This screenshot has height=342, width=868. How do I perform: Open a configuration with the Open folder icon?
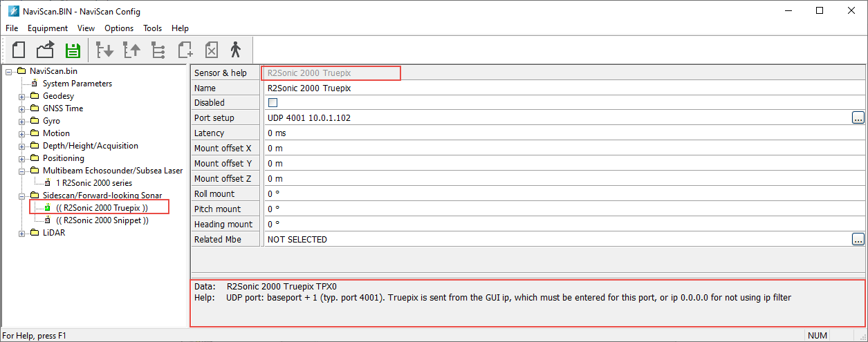[46, 50]
